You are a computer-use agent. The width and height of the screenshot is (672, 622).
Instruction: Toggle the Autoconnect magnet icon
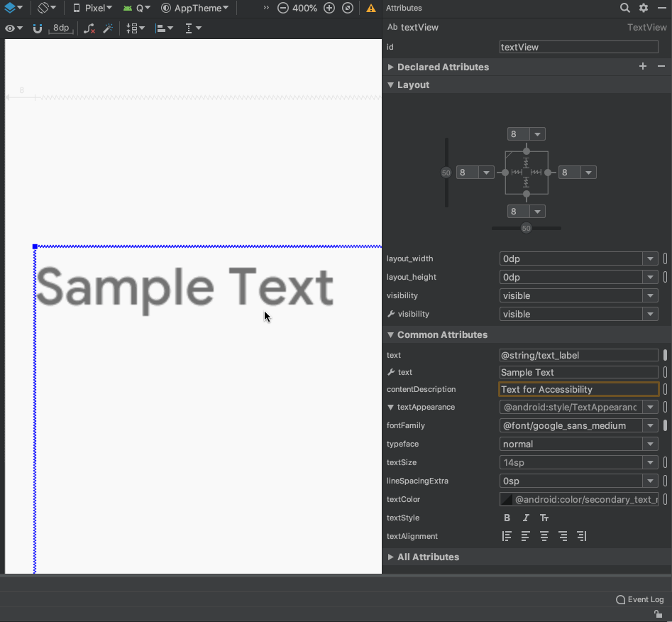[x=37, y=28]
